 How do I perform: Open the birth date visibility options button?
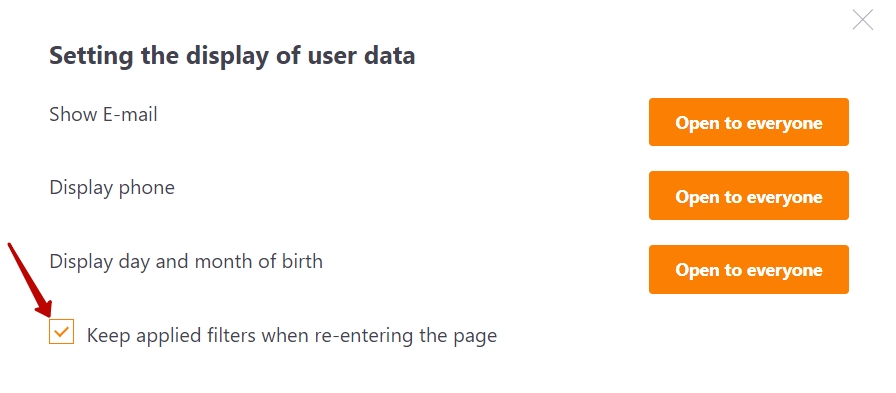(749, 270)
